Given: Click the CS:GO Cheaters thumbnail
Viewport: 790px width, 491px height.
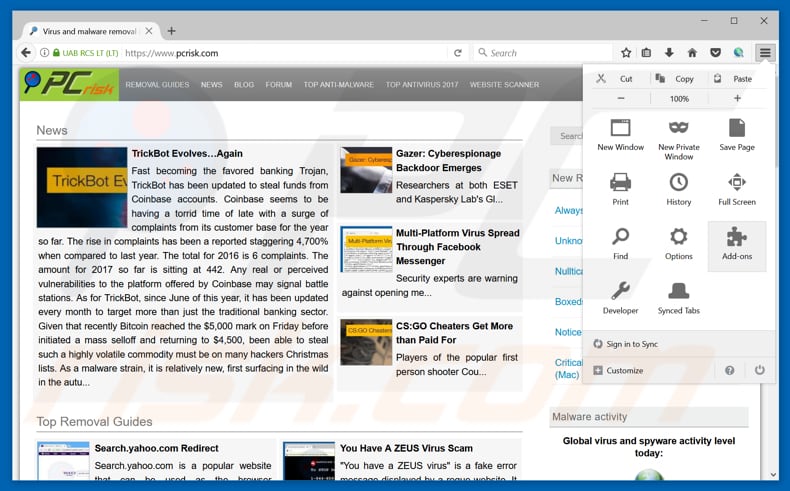Looking at the screenshot, I should click(366, 342).
